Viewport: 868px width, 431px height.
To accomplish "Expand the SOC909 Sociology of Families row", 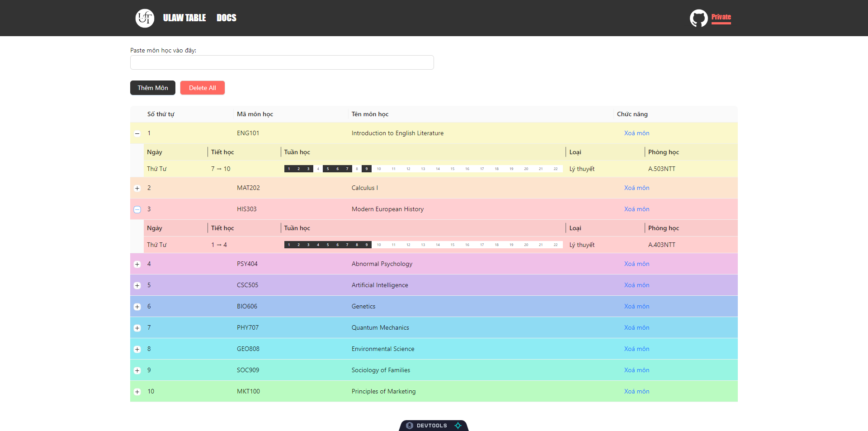I will pyautogui.click(x=137, y=370).
